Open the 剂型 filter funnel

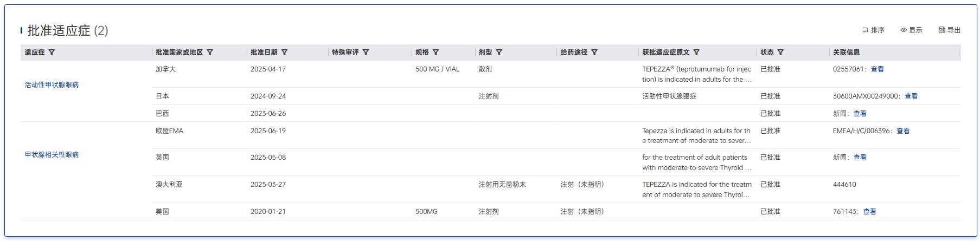[x=499, y=53]
